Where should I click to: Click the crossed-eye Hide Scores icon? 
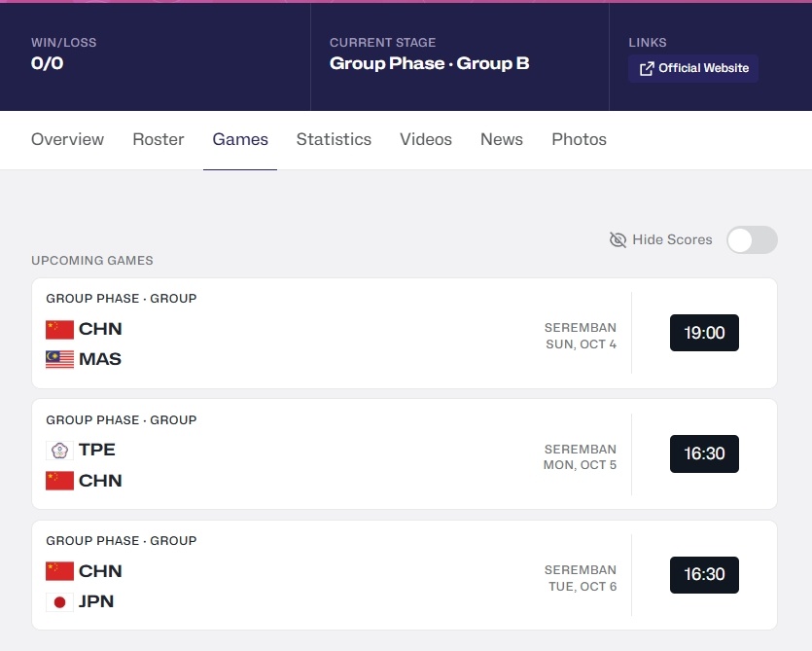pyautogui.click(x=618, y=240)
